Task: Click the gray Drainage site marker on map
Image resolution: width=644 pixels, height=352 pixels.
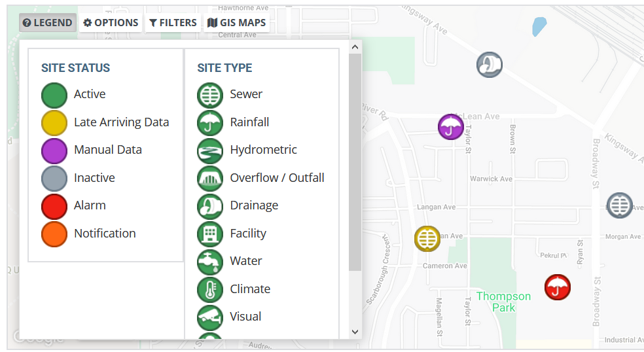Action: [x=489, y=65]
